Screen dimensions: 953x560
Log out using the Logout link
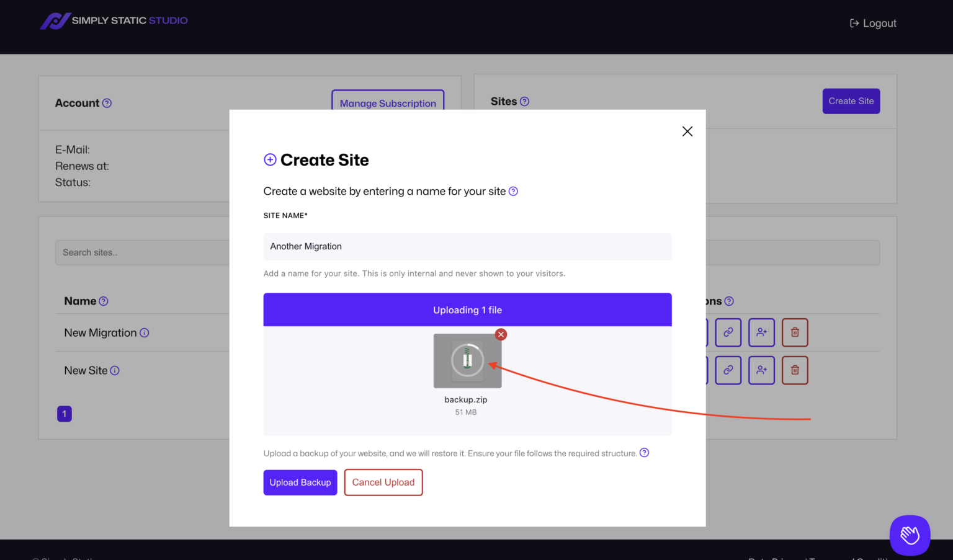(x=873, y=24)
